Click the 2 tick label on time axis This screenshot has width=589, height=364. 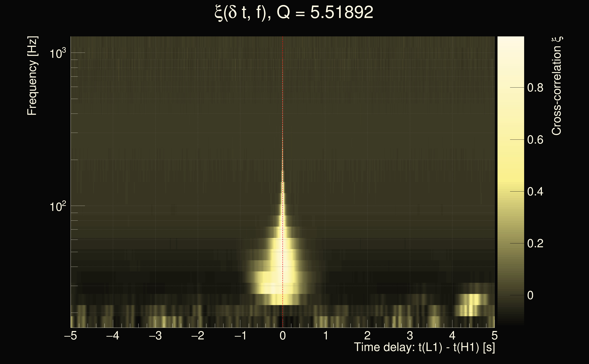367,336
